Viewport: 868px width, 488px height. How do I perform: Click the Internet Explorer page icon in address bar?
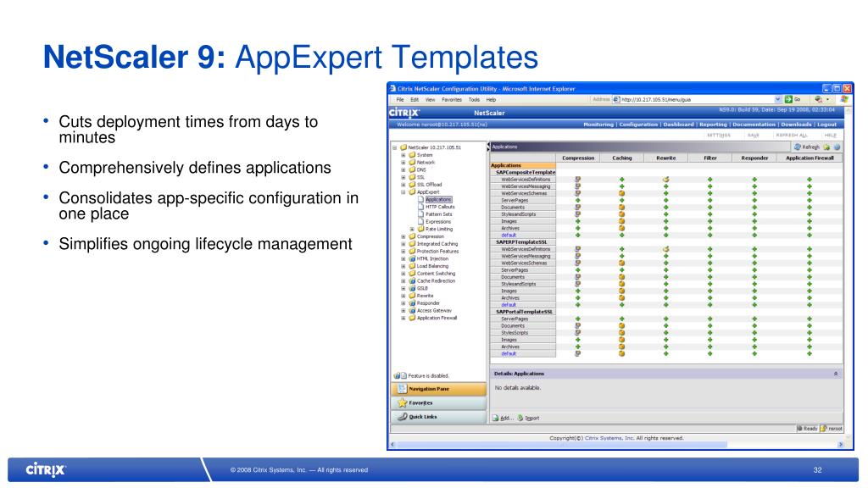click(x=617, y=100)
